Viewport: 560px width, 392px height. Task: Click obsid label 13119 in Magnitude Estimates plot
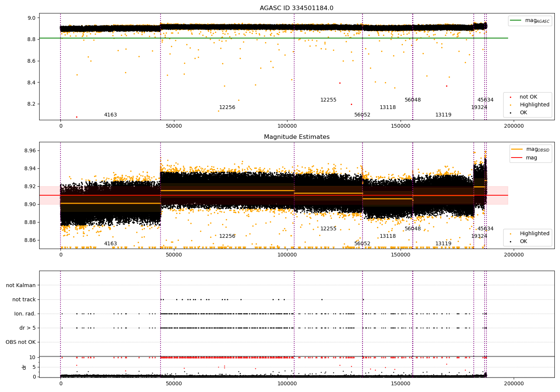click(x=443, y=244)
